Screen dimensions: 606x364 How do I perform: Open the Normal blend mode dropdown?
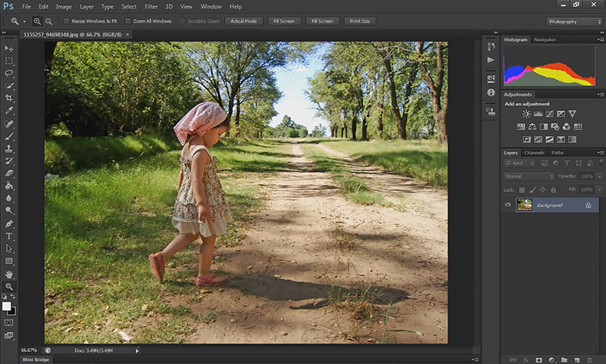[x=529, y=176]
